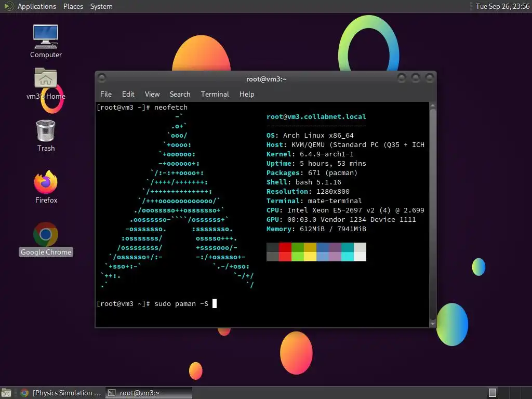
Task: Open the Places menu in top panel
Action: coord(73,6)
